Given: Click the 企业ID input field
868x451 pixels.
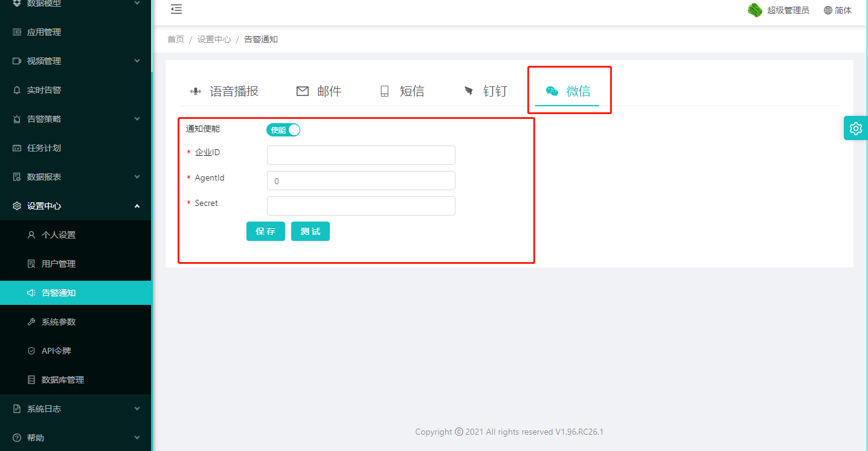Looking at the screenshot, I should point(361,155).
